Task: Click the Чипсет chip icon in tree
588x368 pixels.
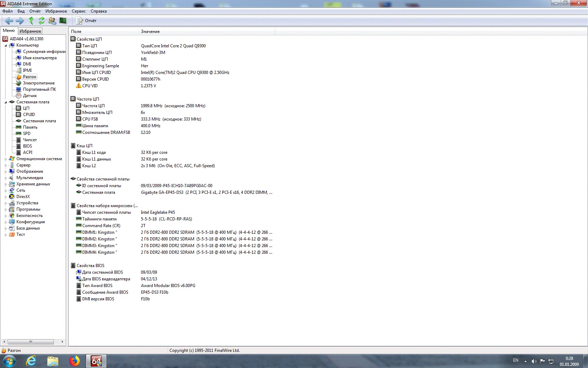Action: tap(19, 140)
